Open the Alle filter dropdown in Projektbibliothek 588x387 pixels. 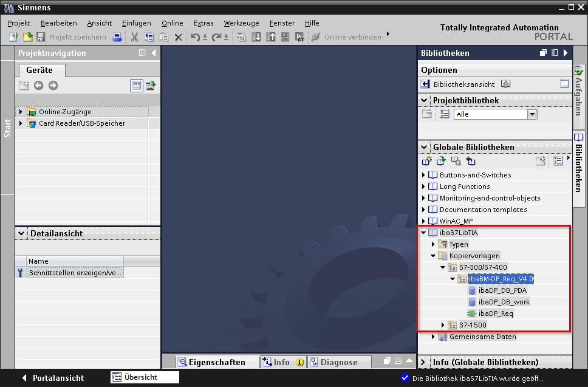pos(532,114)
